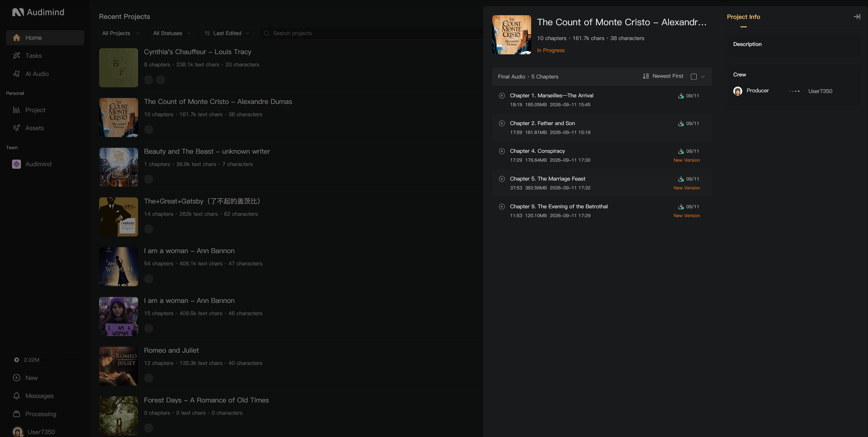Screen dimensions: 868x437
Task: Switch to the Project Info tab
Action: 743,17
